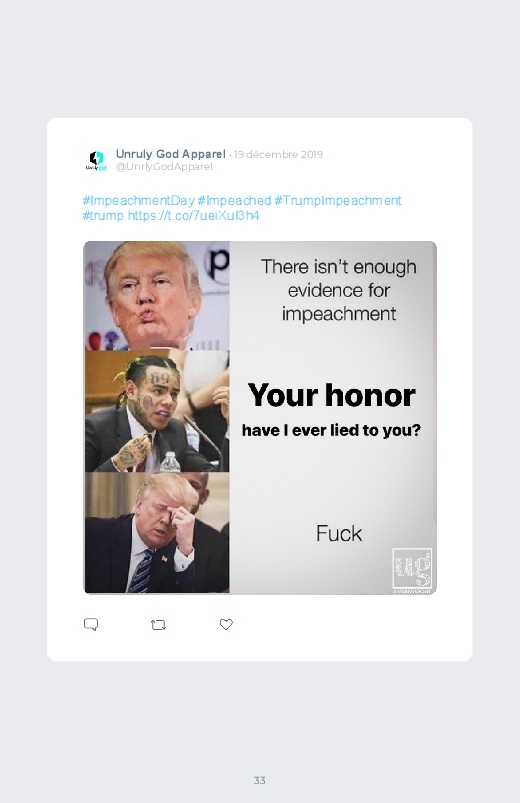Like the tweet with the heart icon
Screen dimensions: 520x803
[x=226, y=624]
